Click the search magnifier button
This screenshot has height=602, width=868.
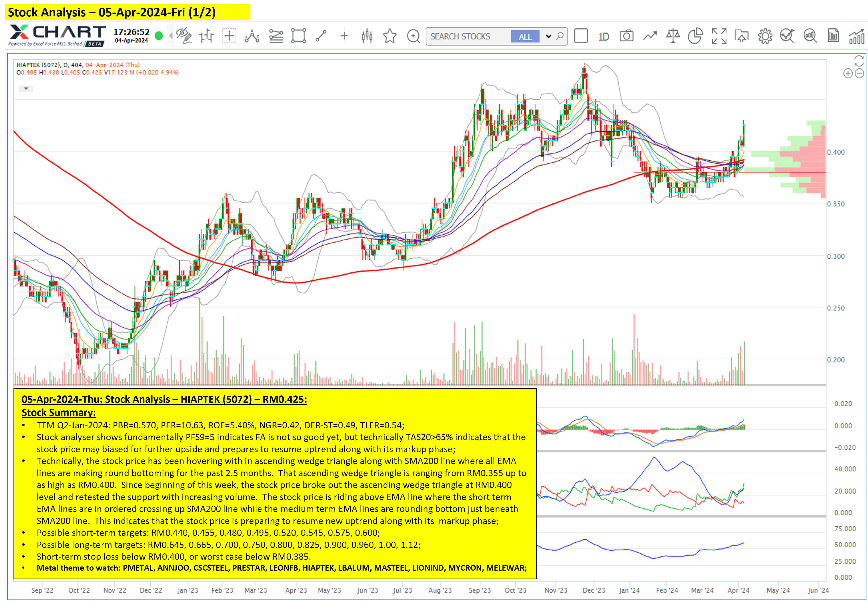[x=560, y=36]
